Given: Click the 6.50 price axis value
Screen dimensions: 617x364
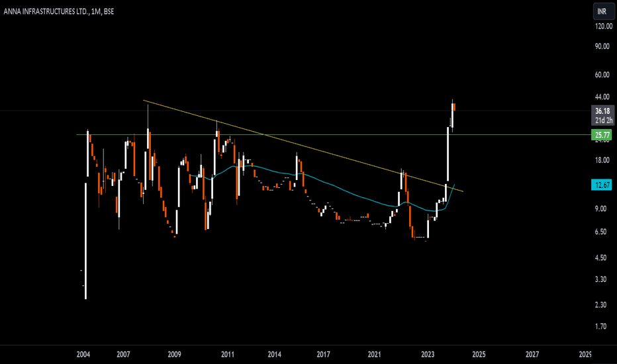Looking at the screenshot, I should 600,232.
